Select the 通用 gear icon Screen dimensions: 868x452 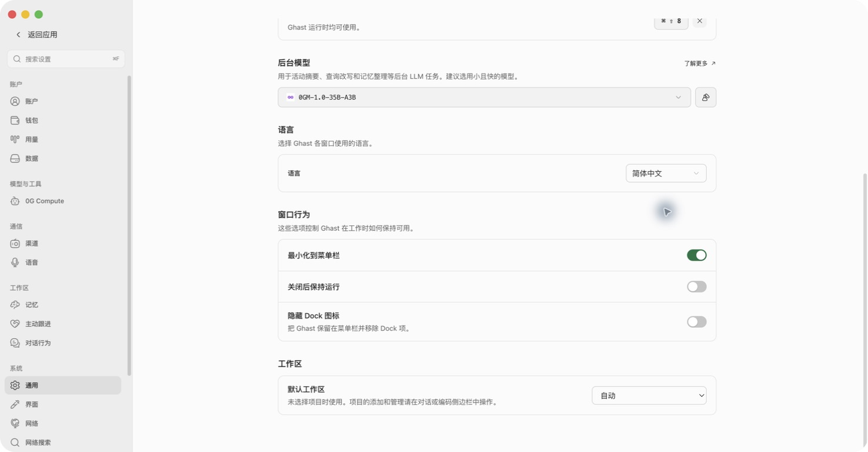(x=15, y=385)
